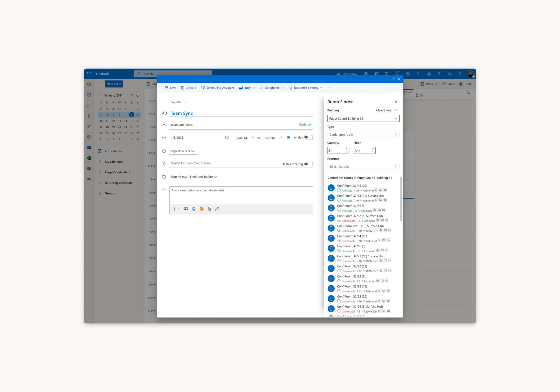Click the Room Finder list scrollbar
This screenshot has width=560, height=392.
[401, 199]
